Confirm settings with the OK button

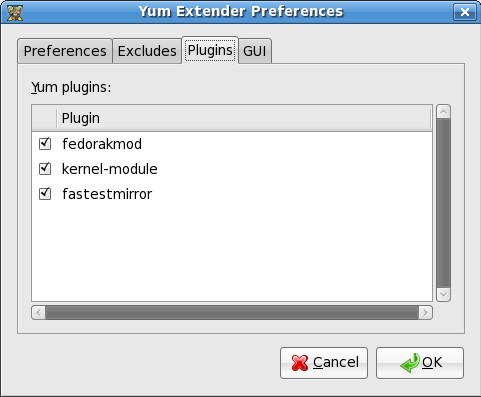click(x=420, y=363)
